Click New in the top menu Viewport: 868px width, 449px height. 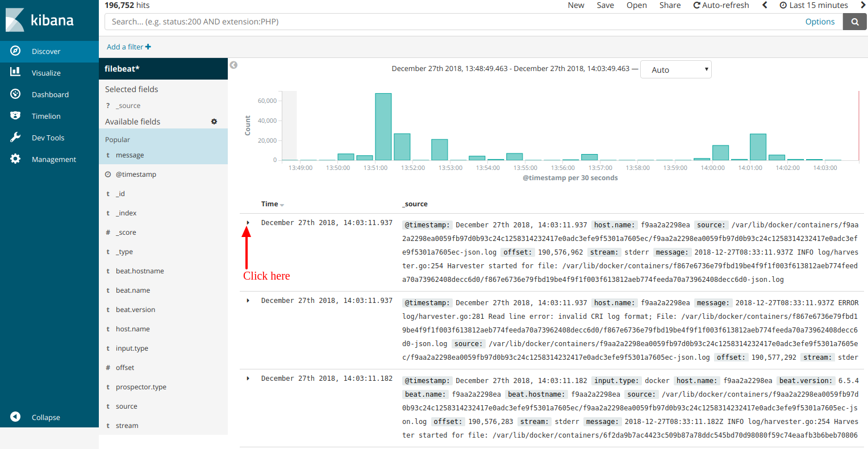click(x=576, y=5)
